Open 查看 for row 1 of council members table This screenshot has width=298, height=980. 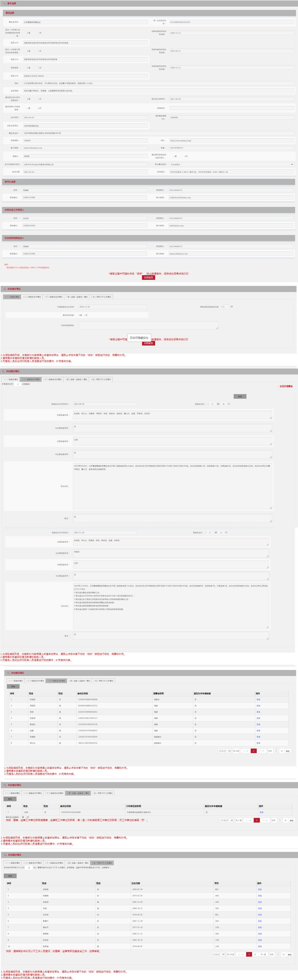click(258, 700)
